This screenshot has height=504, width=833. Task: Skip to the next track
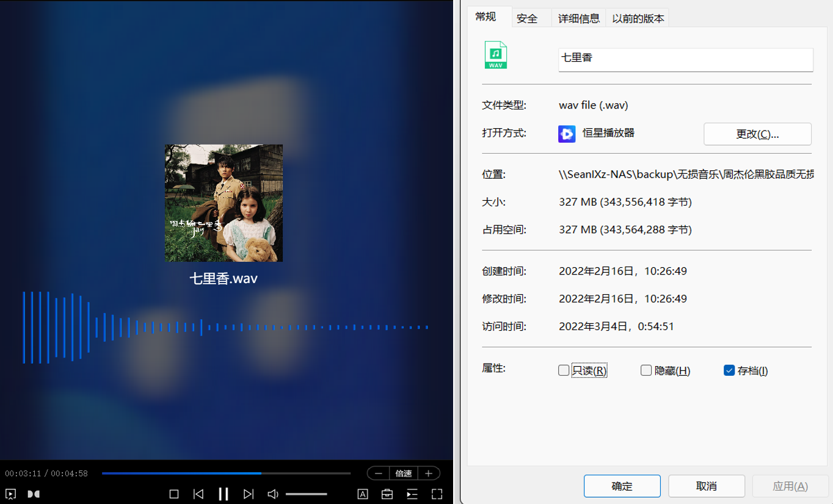click(248, 494)
